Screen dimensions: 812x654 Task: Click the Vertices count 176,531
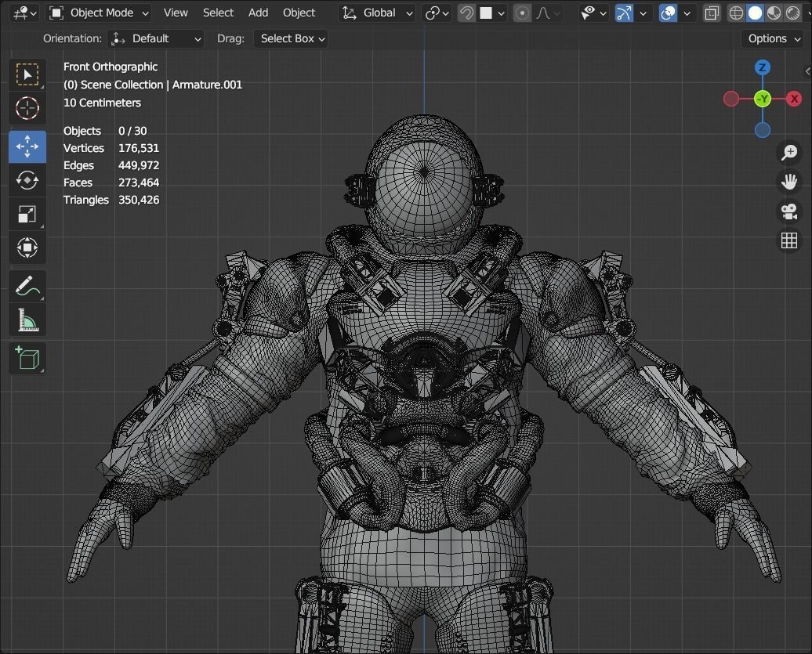[x=139, y=149]
